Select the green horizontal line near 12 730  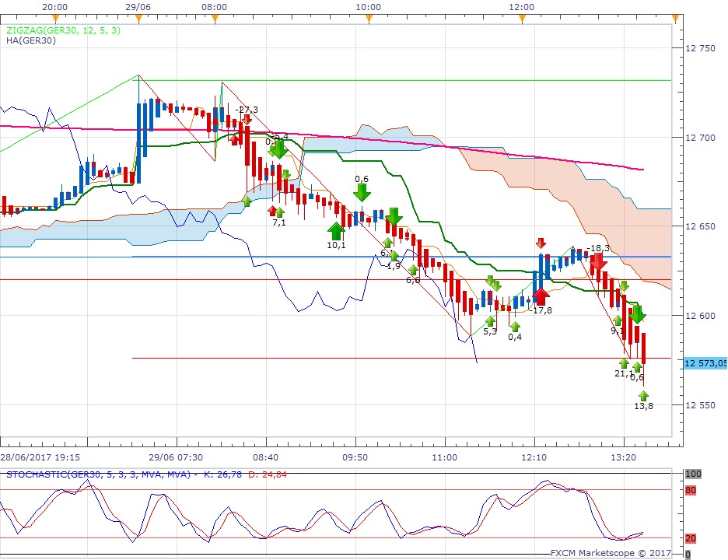tap(401, 80)
